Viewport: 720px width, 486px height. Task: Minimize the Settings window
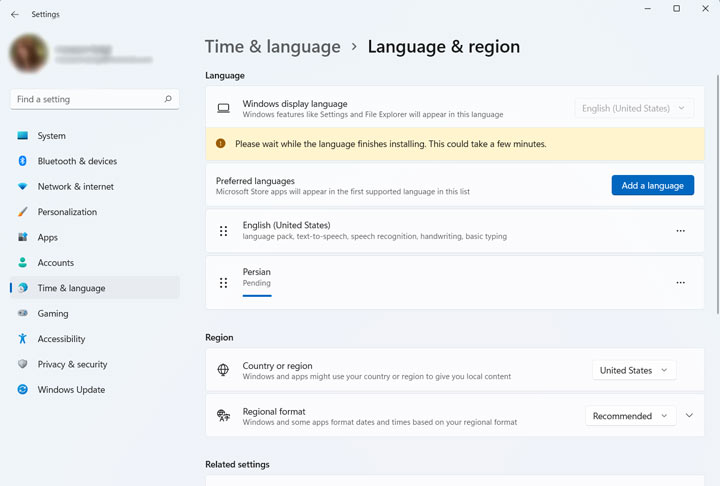coord(647,8)
